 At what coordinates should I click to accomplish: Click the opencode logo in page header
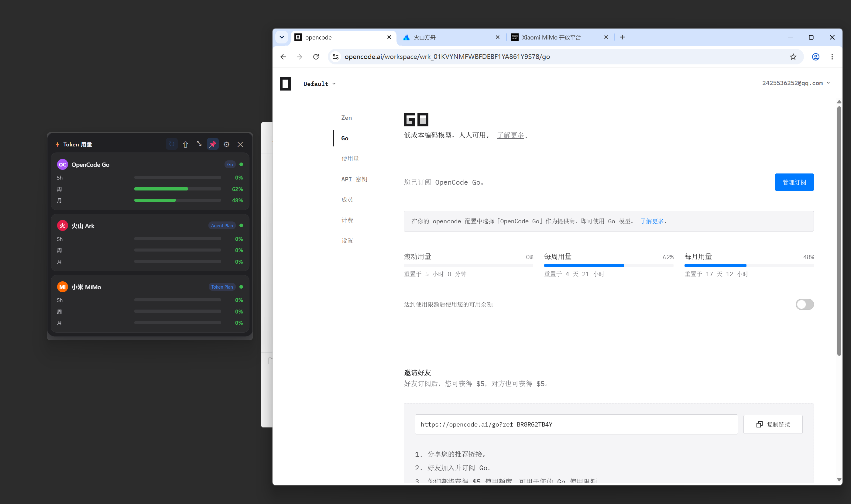[285, 84]
